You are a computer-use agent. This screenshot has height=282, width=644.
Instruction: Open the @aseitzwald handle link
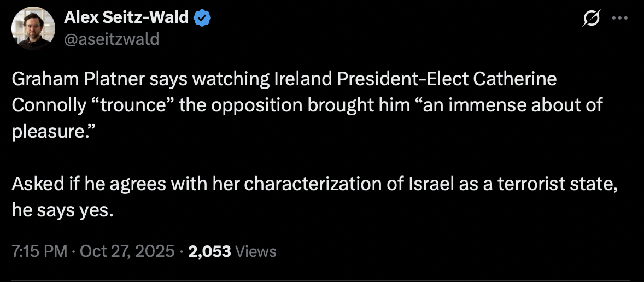[x=112, y=39]
